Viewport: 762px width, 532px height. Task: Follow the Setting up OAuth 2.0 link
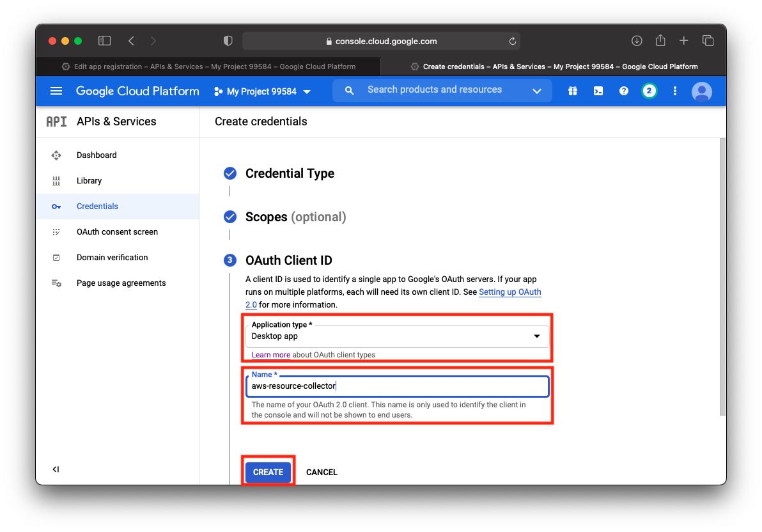[509, 292]
